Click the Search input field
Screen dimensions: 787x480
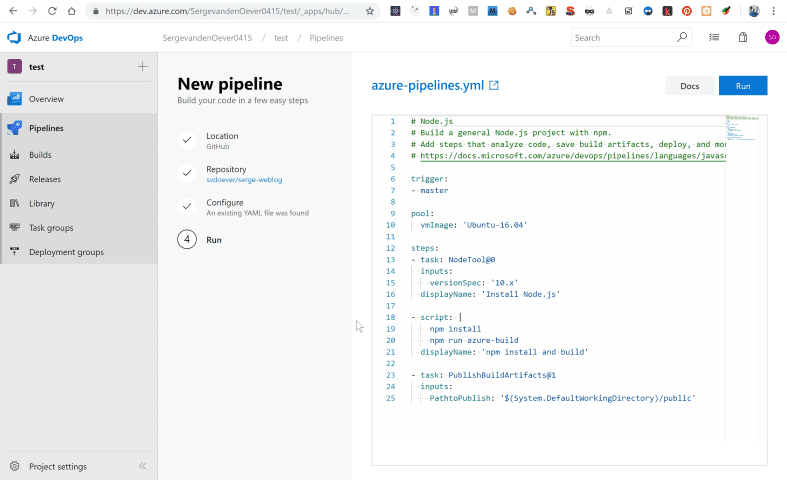[x=623, y=38]
